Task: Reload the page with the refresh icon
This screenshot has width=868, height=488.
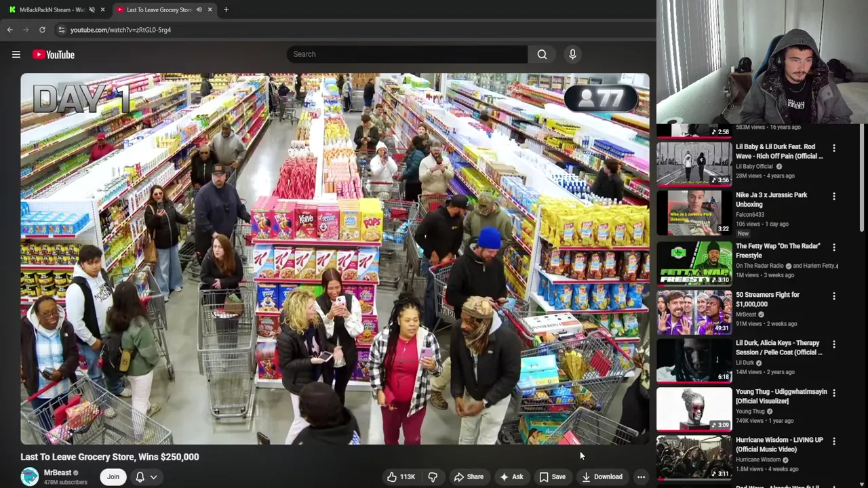Action: (42, 30)
